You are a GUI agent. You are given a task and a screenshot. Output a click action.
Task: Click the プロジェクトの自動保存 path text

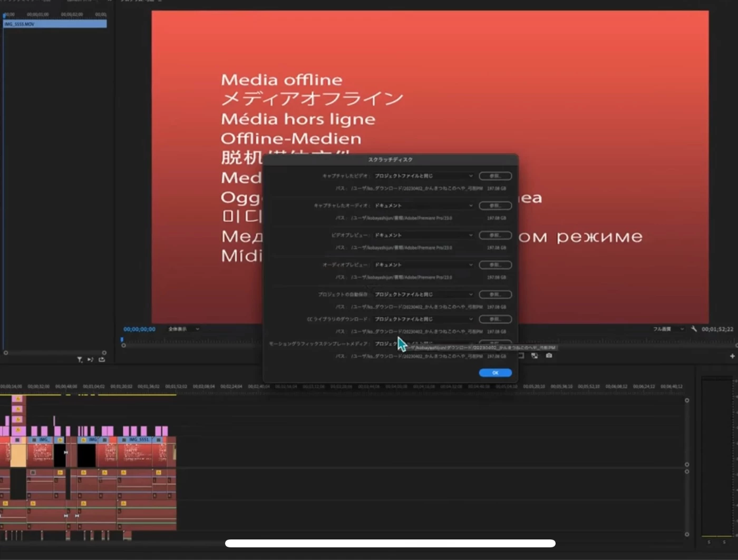coord(416,307)
